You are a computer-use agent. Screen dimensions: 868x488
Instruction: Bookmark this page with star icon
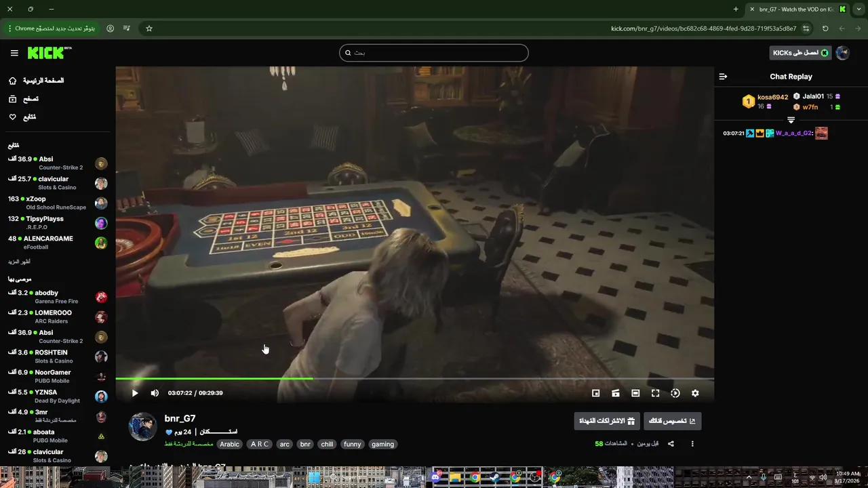tap(149, 28)
